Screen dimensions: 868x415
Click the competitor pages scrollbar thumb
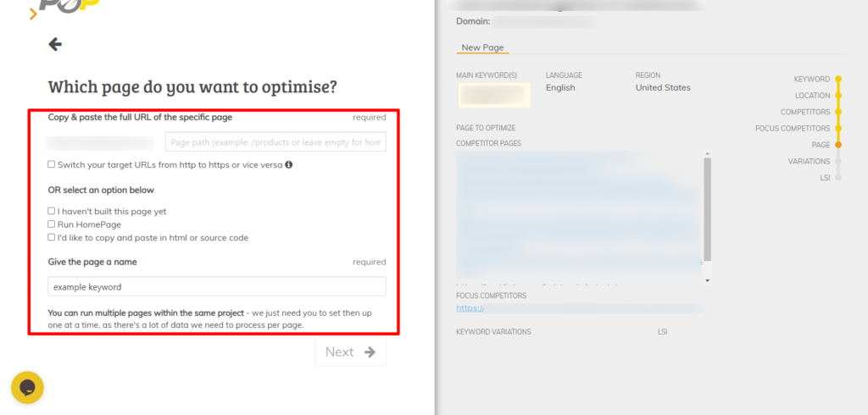point(708,209)
